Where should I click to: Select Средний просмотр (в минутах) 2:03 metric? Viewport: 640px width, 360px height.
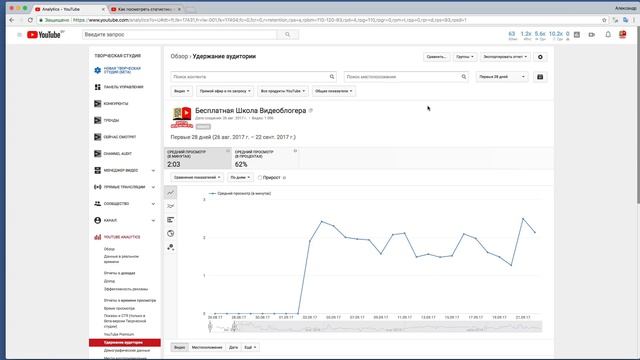click(198, 158)
